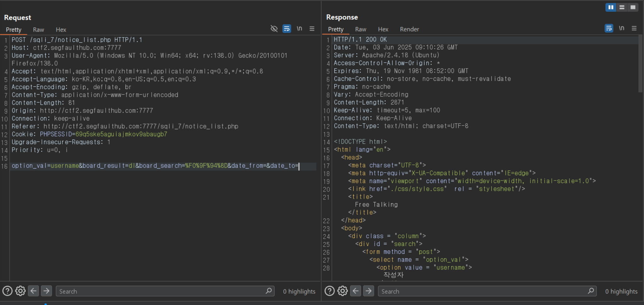The height and width of the screenshot is (305, 644).
Task: Toggle hide non-printable characters eye icon in Request
Action: click(274, 29)
